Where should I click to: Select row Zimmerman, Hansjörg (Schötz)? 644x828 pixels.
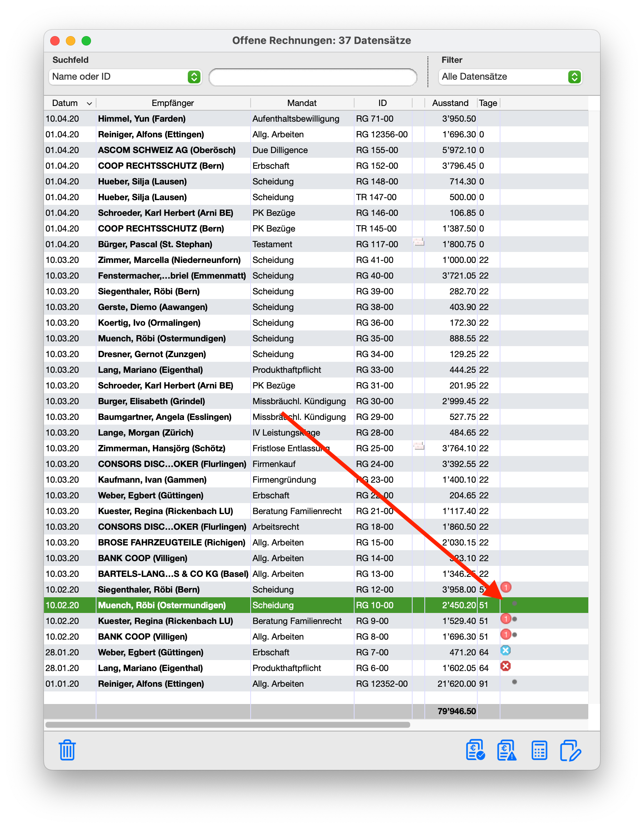316,448
